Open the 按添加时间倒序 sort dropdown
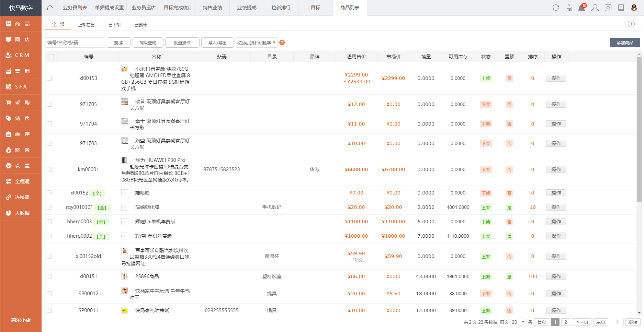 coord(256,43)
